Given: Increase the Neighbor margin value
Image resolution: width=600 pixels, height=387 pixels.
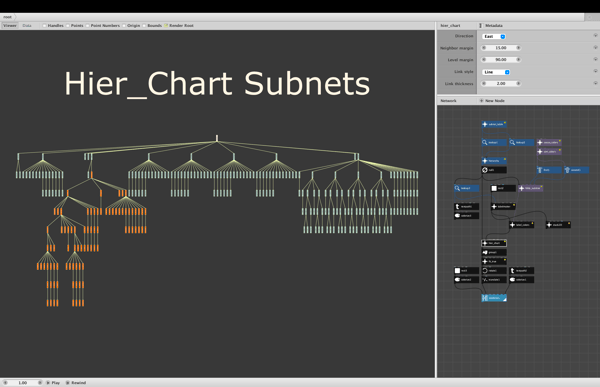Looking at the screenshot, I should 518,48.
